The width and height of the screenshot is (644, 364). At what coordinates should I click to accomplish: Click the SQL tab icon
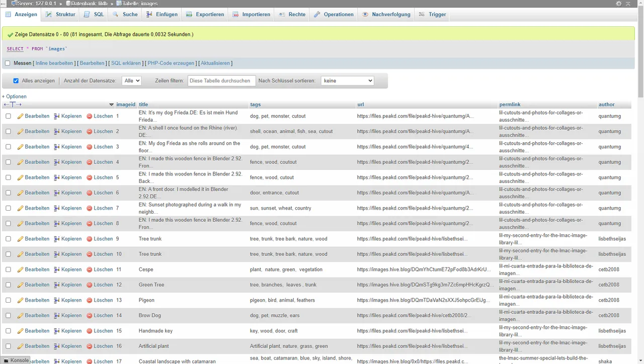tap(88, 15)
